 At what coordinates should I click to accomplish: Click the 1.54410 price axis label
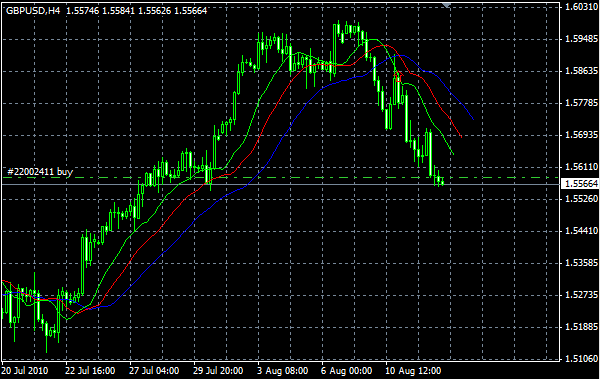[x=581, y=231]
